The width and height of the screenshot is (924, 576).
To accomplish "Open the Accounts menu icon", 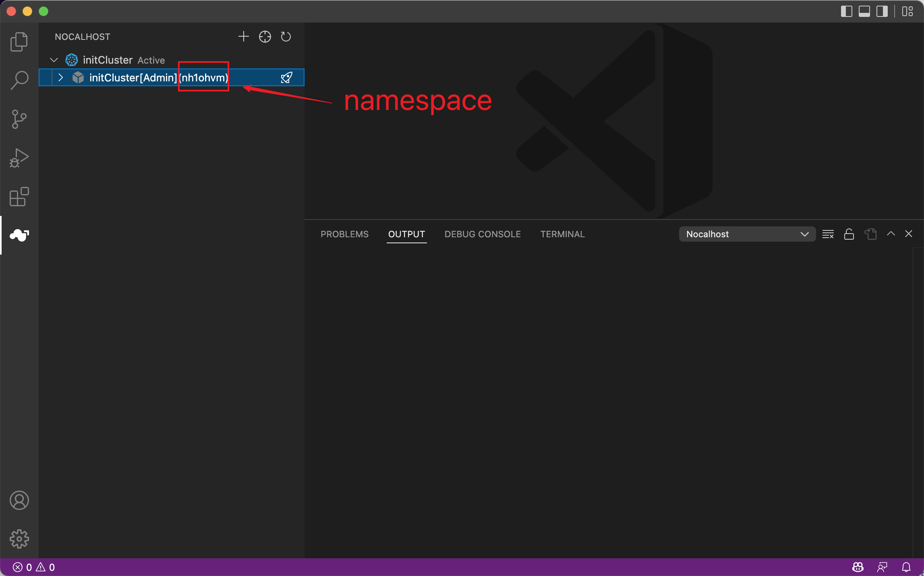I will click(x=19, y=500).
